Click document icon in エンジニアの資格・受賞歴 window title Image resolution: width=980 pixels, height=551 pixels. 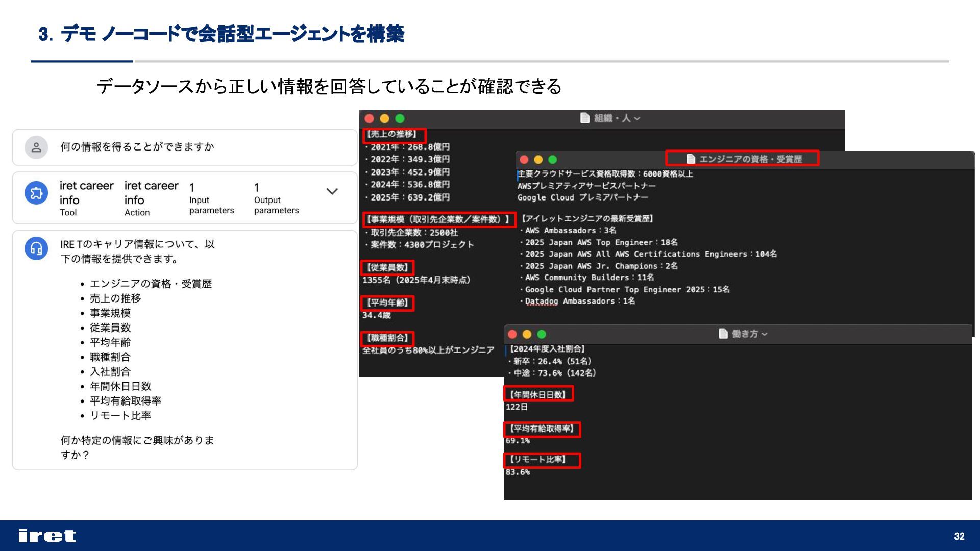[x=691, y=159]
